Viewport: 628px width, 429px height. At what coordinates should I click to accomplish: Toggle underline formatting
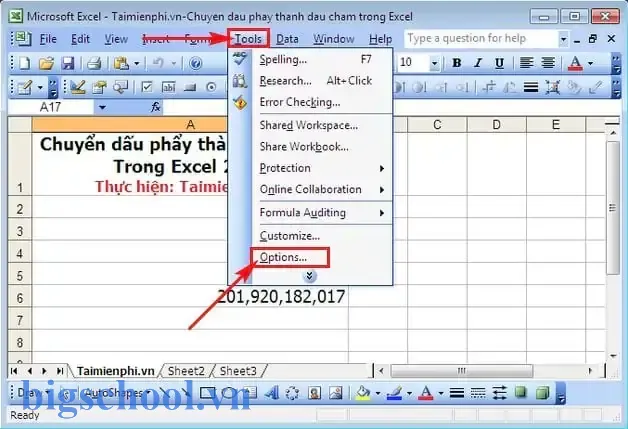499,63
